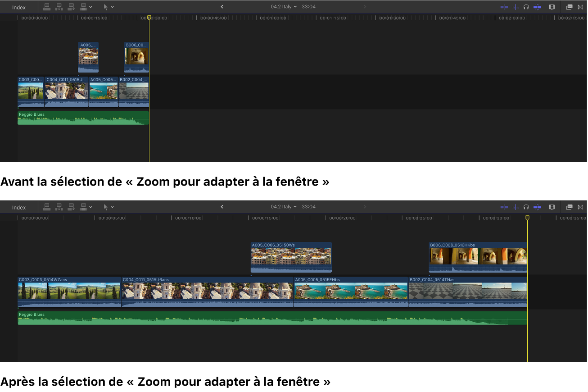The width and height of the screenshot is (588, 392).
Task: Click the 33:04 duration display
Action: pyautogui.click(x=308, y=6)
